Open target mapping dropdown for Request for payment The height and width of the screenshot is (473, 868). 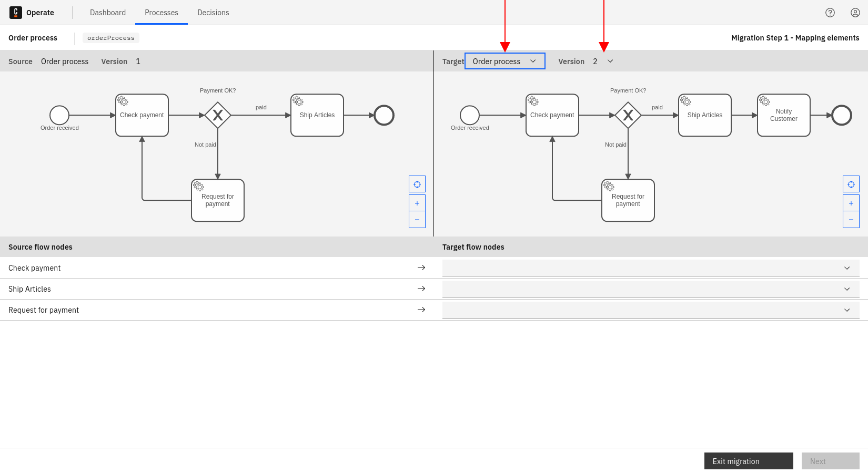pos(651,310)
